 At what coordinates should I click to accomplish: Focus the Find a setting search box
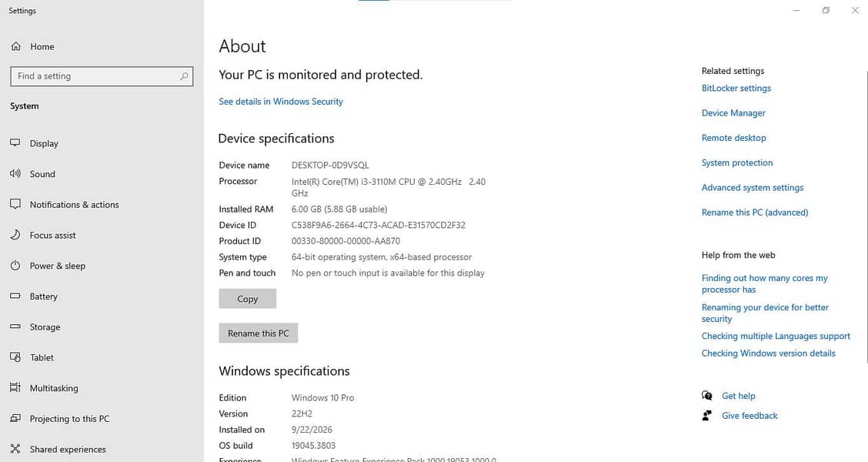(x=102, y=76)
